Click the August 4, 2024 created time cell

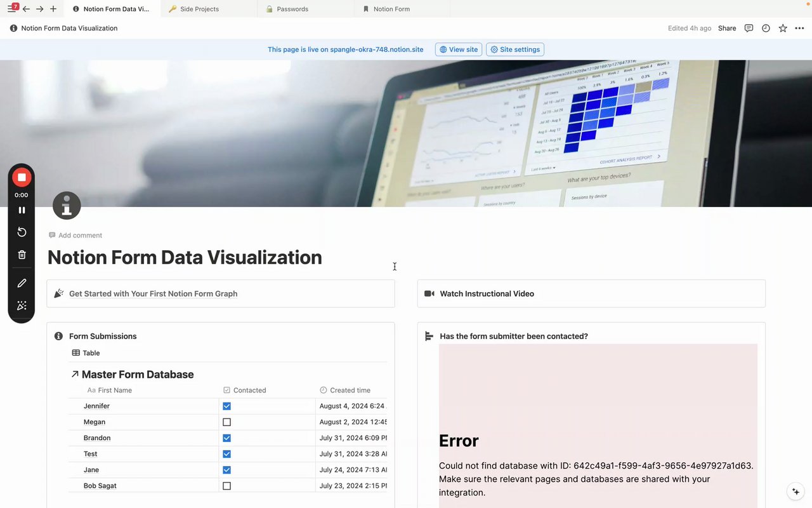351,406
